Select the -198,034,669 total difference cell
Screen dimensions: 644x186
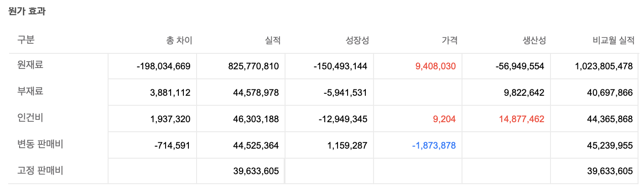[x=163, y=66]
